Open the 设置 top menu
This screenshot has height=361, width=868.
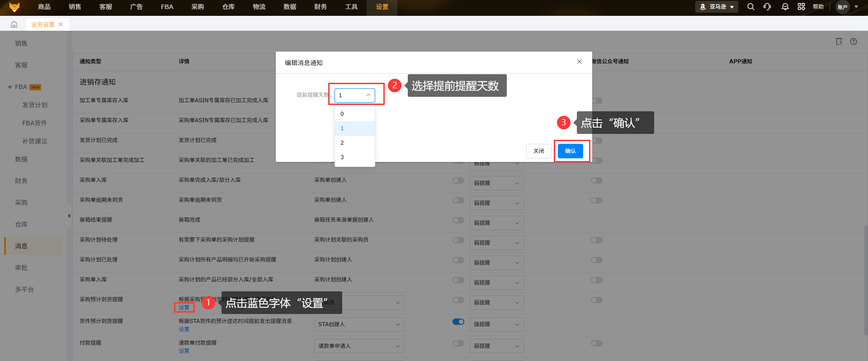[382, 7]
